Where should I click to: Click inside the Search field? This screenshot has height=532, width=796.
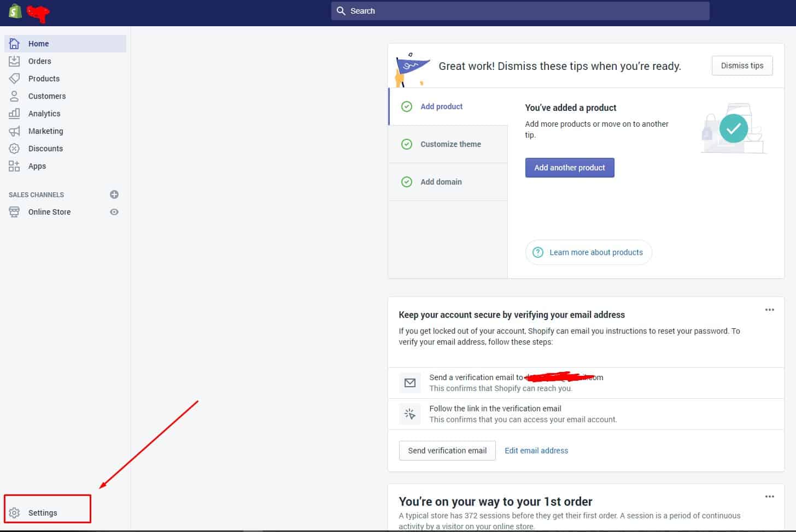coord(519,10)
